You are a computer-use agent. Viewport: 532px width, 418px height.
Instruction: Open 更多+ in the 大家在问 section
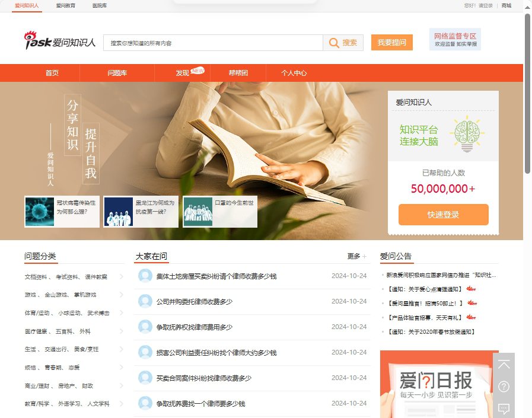click(356, 256)
